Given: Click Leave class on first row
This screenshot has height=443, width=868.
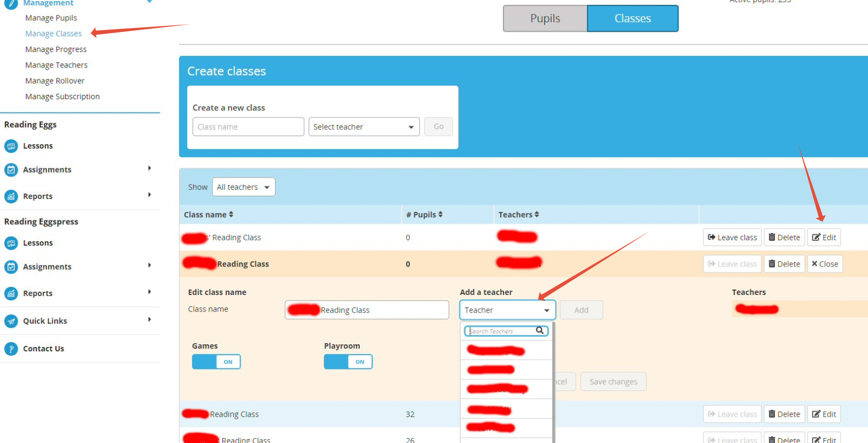Looking at the screenshot, I should 732,238.
